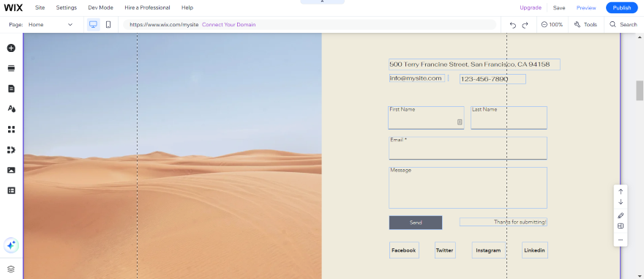Screen dimensions: 644x279
Task: Click the Twitter social link
Action: 445,250
